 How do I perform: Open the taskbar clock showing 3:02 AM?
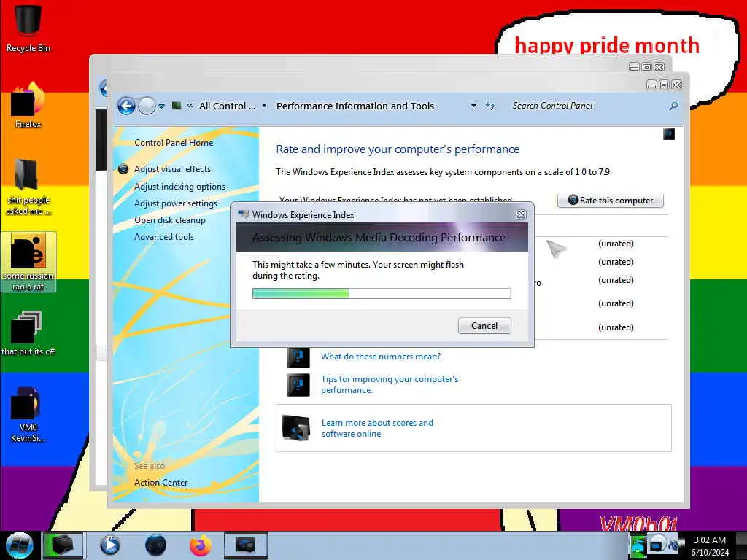[710, 546]
